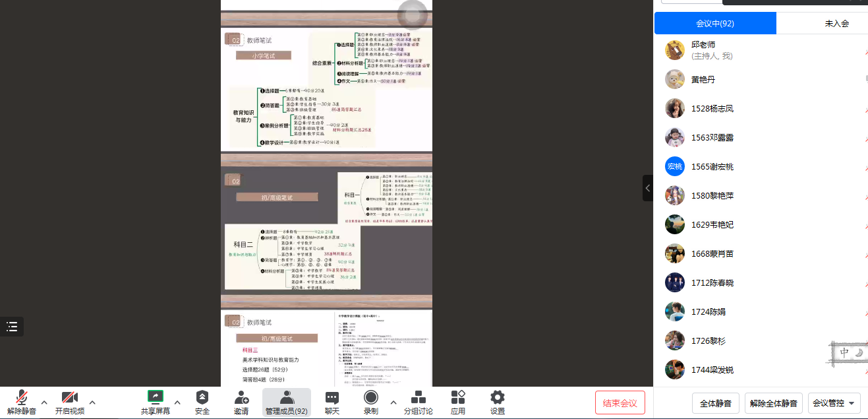The height and width of the screenshot is (419, 868).
Task: Expand the microphone options arrow
Action: (x=44, y=402)
